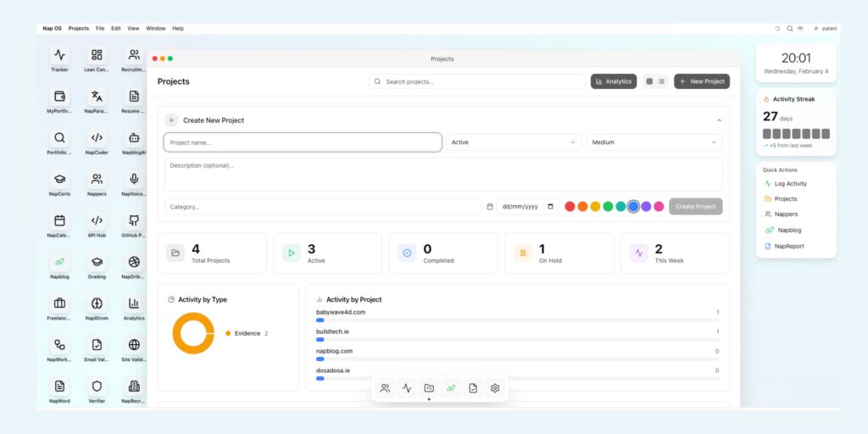The image size is (868, 434).
Task: Launch the NapWorkflow app icon
Action: click(x=60, y=345)
